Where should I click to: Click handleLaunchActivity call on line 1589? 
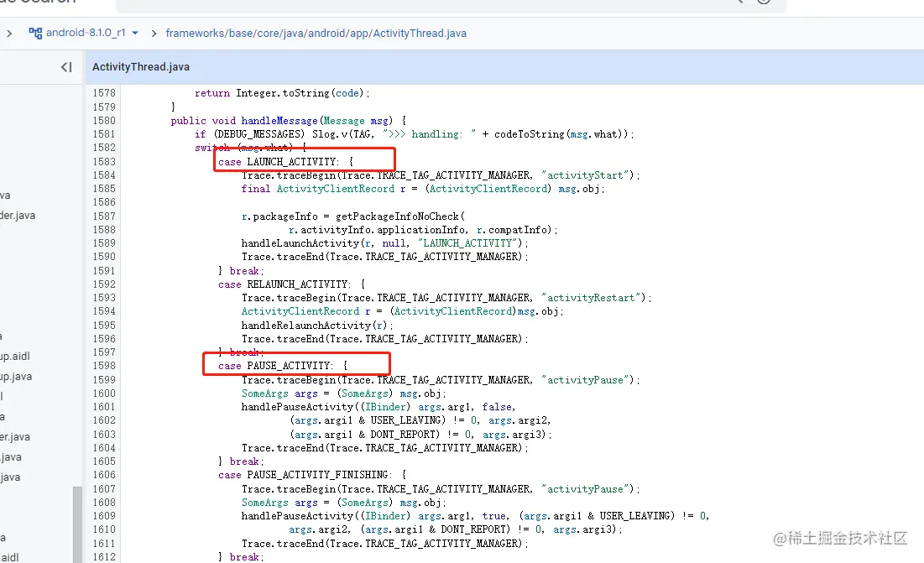(300, 243)
